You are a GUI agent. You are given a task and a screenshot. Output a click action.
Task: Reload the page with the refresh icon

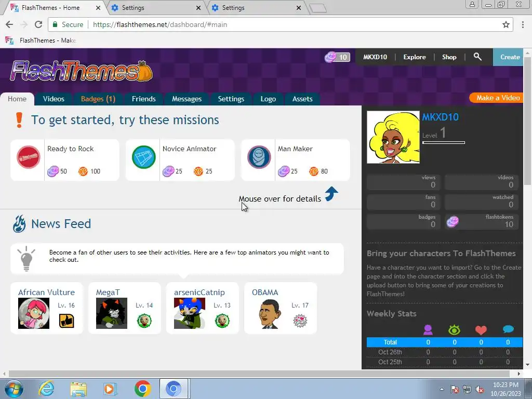(38, 24)
